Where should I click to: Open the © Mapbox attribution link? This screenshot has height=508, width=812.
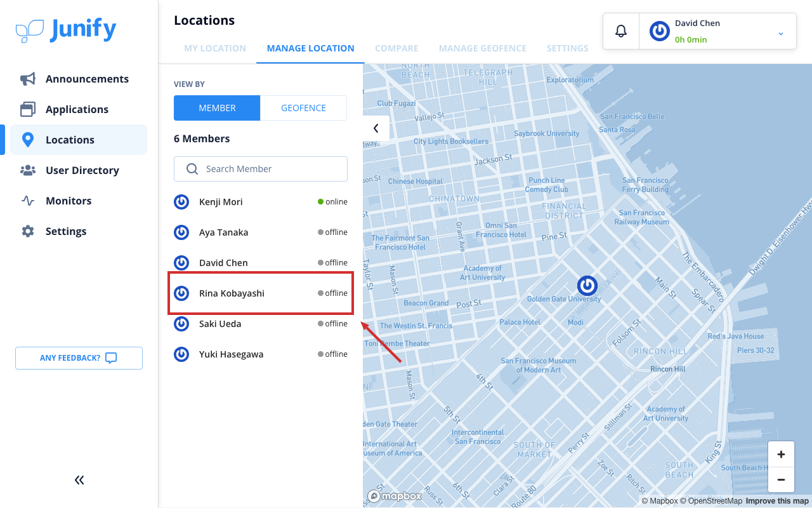(x=660, y=501)
